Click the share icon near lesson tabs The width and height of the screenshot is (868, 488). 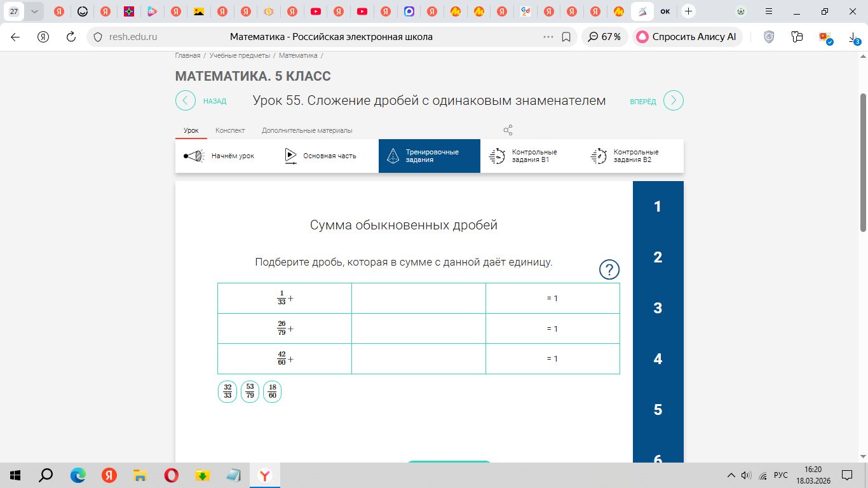(x=508, y=130)
